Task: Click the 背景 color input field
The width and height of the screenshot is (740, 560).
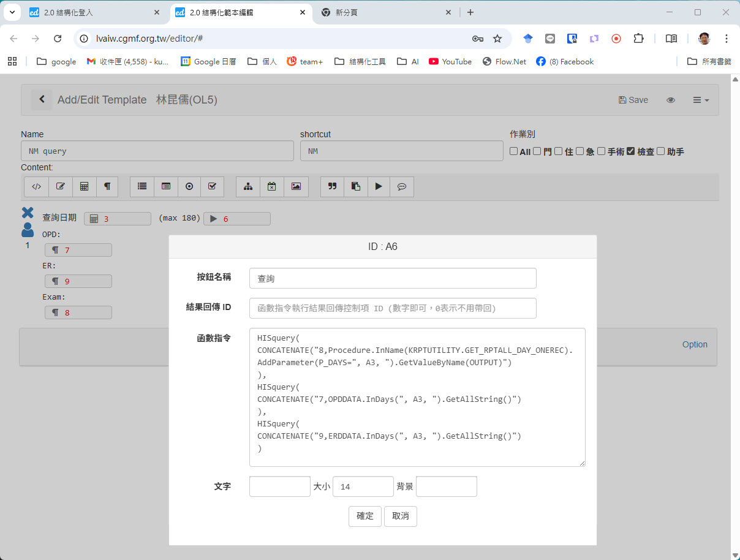Action: [446, 486]
